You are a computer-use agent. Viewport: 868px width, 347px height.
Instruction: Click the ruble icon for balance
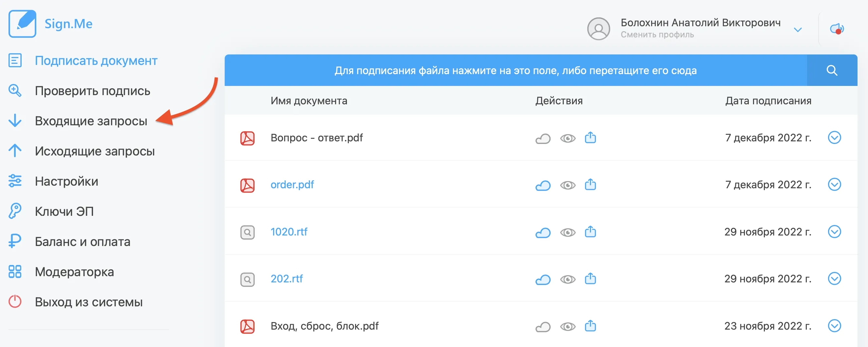pos(14,241)
